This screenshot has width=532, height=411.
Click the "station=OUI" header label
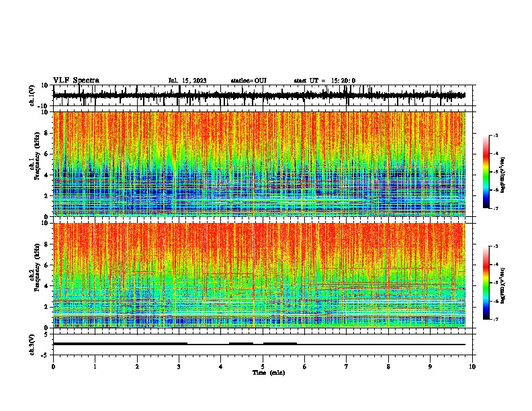tap(249, 81)
